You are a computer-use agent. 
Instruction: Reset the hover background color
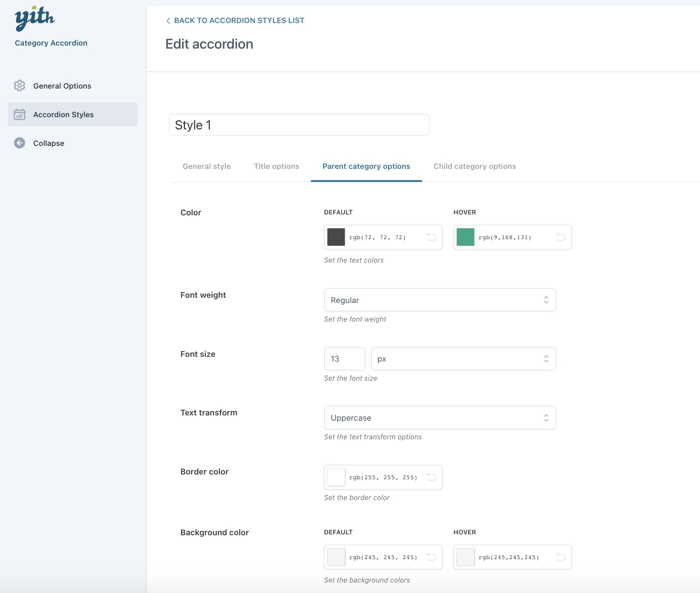click(x=561, y=557)
